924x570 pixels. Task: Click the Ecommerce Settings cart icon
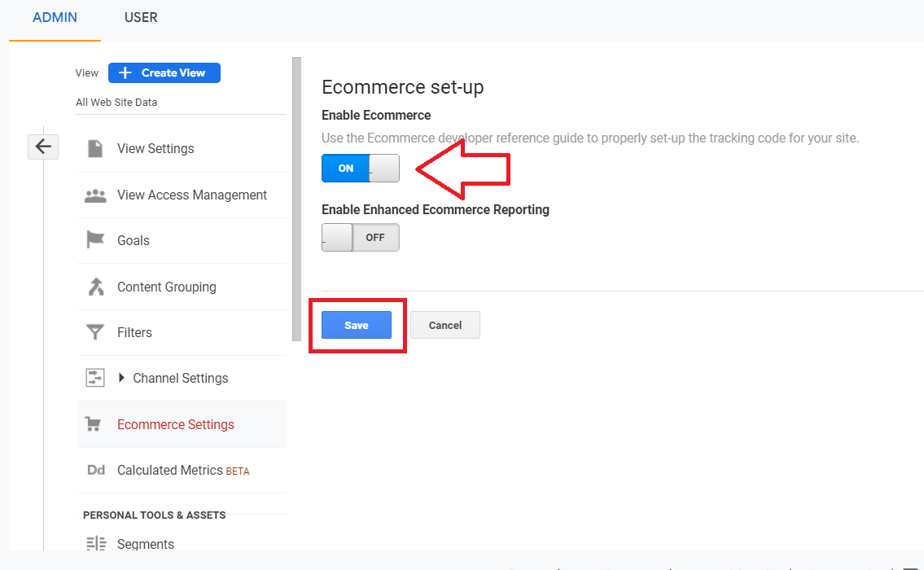pyautogui.click(x=93, y=424)
